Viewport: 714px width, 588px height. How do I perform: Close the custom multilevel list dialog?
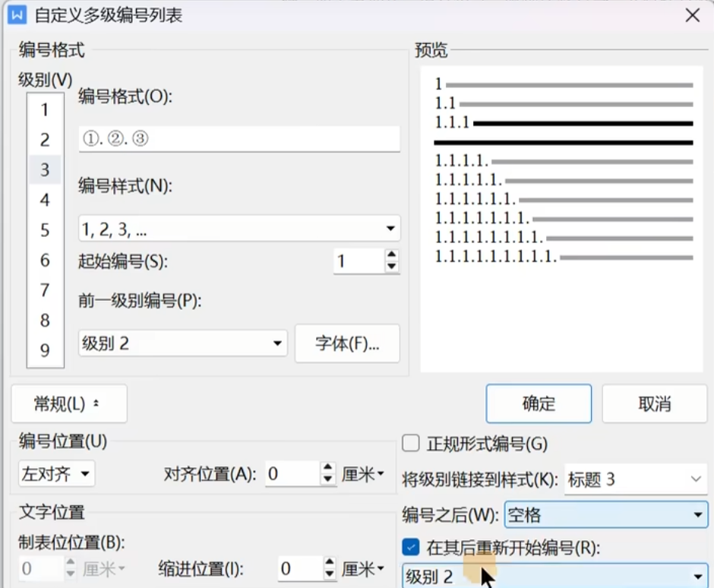pos(692,15)
